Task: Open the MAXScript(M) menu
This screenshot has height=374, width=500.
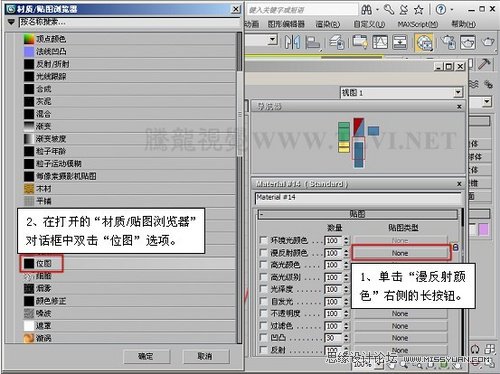Action: click(418, 24)
